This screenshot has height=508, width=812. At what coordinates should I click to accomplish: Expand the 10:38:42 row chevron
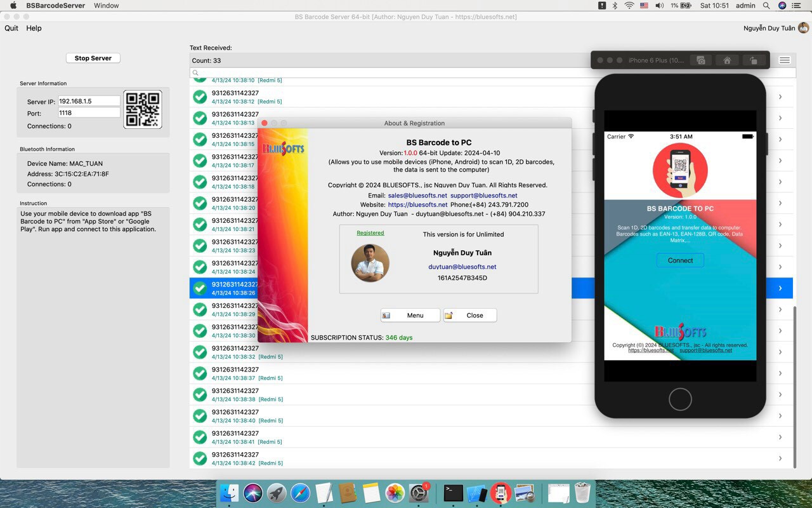click(780, 458)
